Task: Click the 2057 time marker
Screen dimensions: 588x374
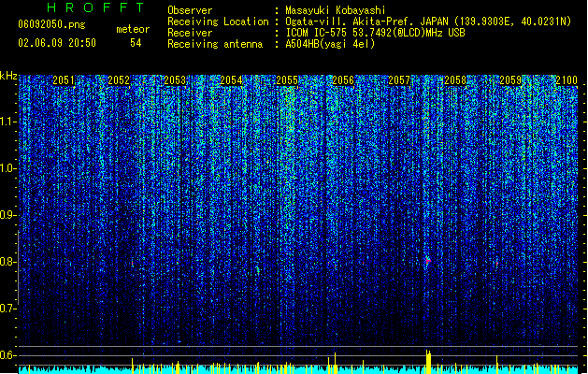Action: click(399, 80)
